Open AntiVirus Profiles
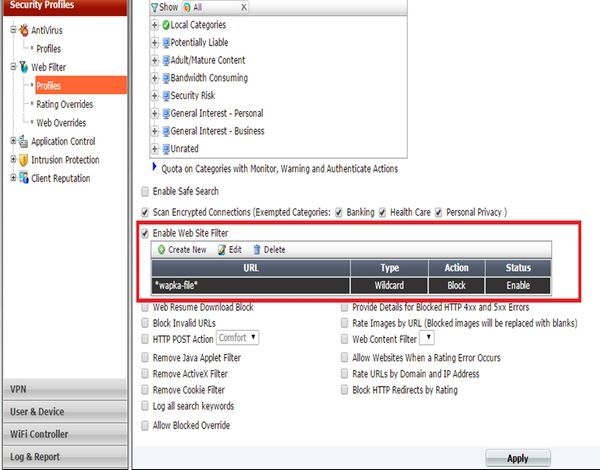Image resolution: width=600 pixels, height=470 pixels. coord(48,49)
